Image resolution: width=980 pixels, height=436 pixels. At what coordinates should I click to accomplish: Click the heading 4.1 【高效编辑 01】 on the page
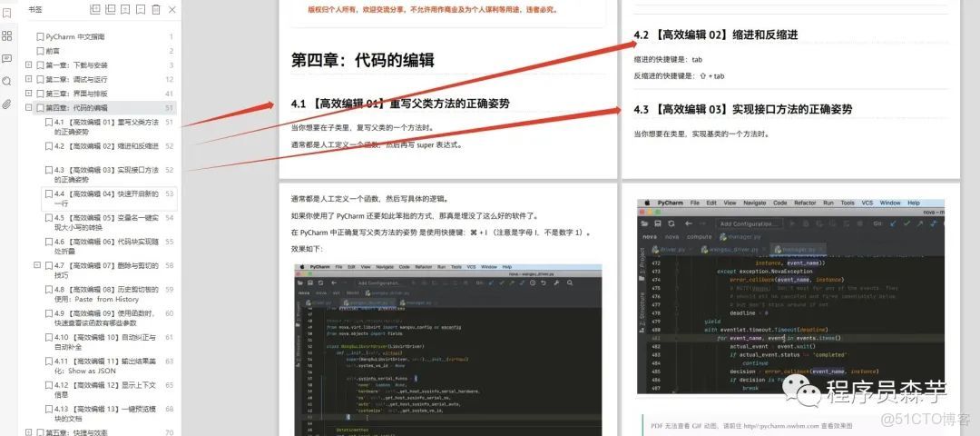click(x=400, y=104)
